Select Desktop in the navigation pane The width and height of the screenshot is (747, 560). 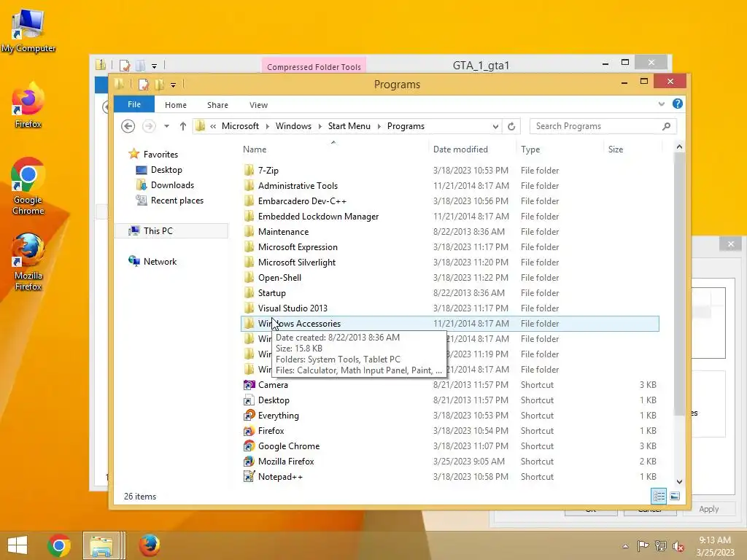click(x=166, y=169)
